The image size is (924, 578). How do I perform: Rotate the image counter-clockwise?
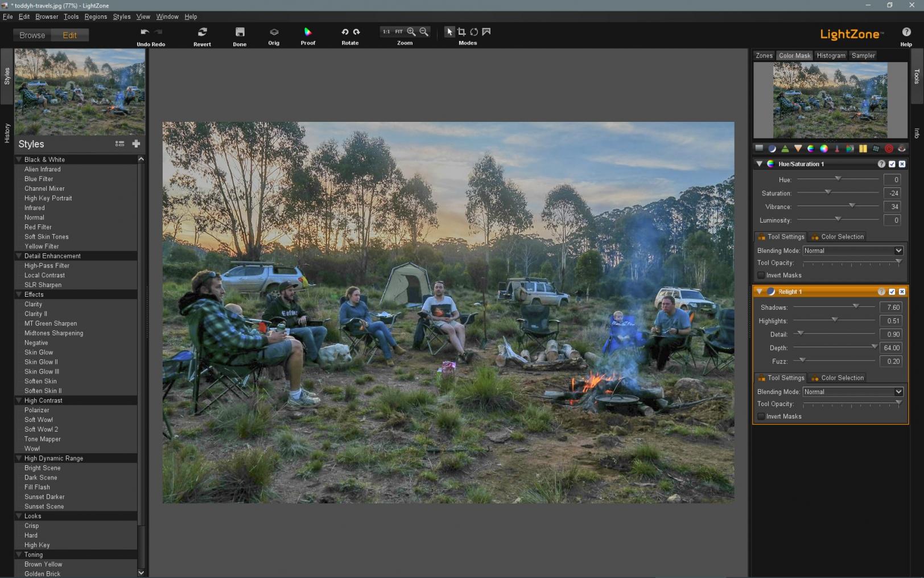click(345, 32)
